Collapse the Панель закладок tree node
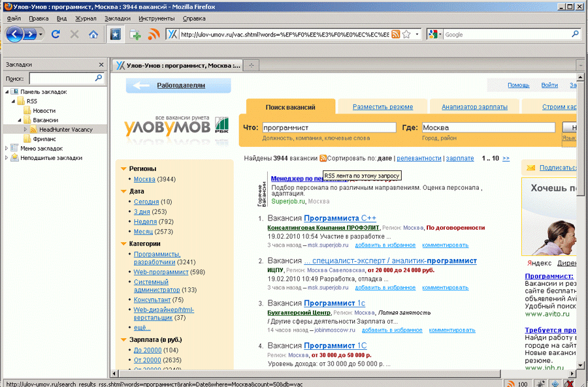Image resolution: width=588 pixels, height=387 pixels. coord(7,92)
